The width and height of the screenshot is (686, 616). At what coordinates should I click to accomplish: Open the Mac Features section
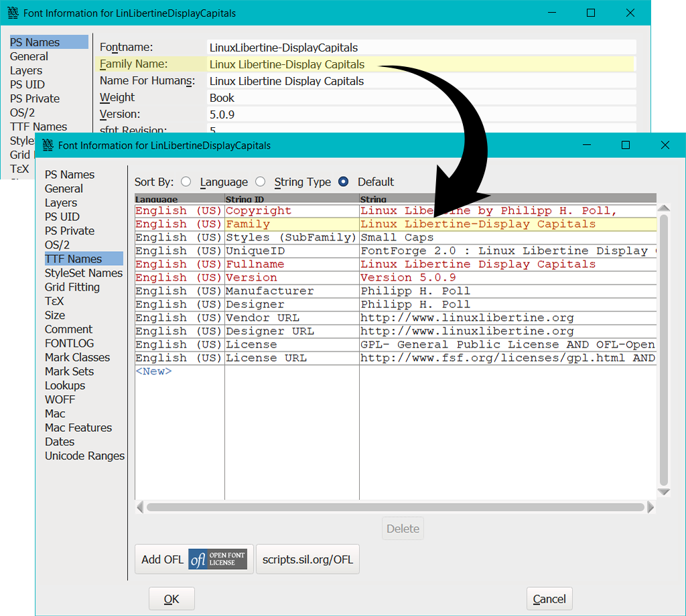click(78, 427)
